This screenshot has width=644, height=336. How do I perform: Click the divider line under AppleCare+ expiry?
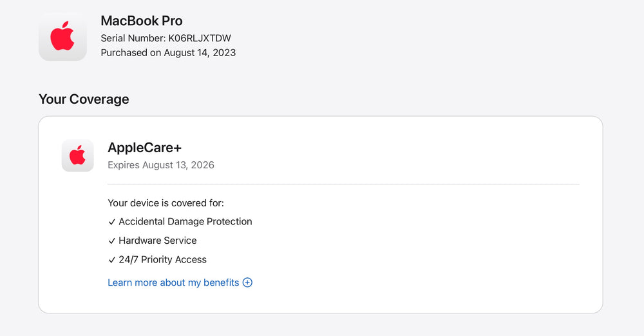click(x=343, y=184)
